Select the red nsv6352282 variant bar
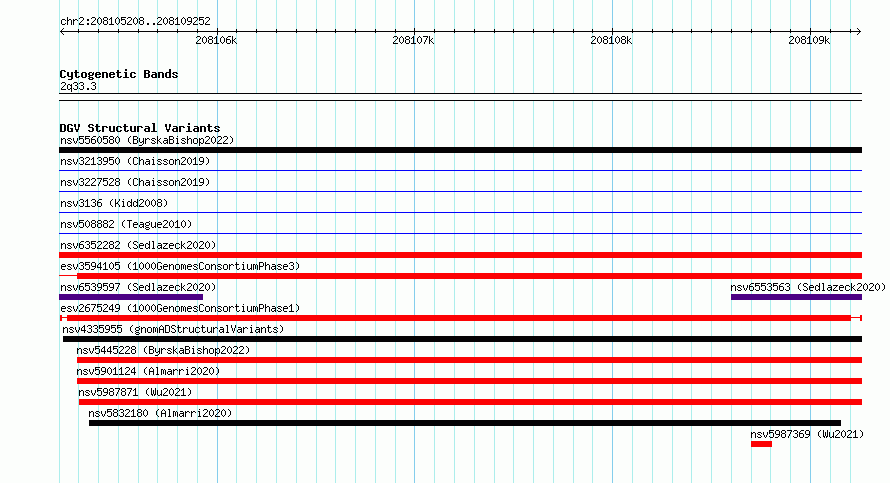The height and width of the screenshot is (483, 890). tap(460, 255)
